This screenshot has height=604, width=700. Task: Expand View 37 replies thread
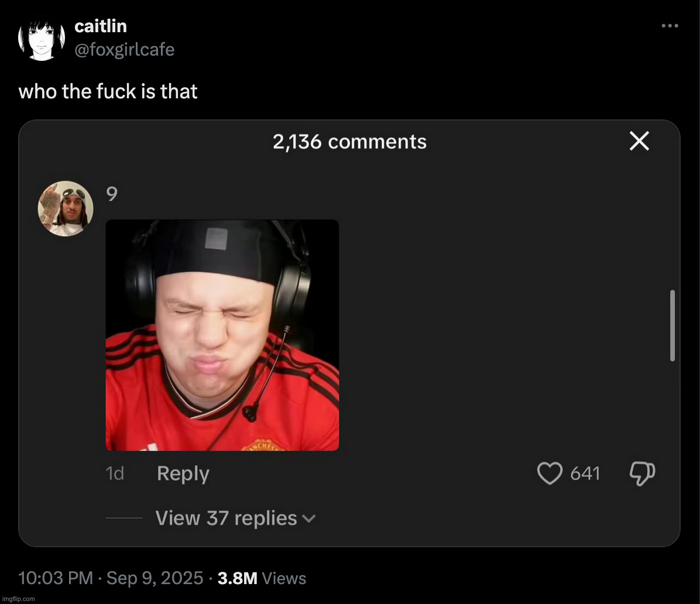click(x=225, y=517)
